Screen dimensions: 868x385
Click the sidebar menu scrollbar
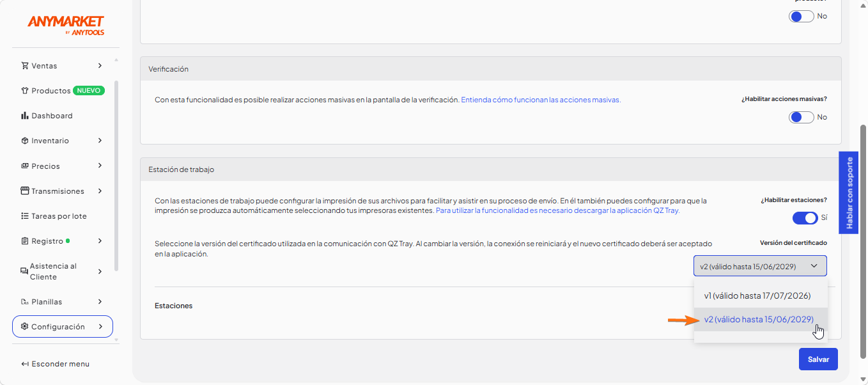(x=116, y=176)
